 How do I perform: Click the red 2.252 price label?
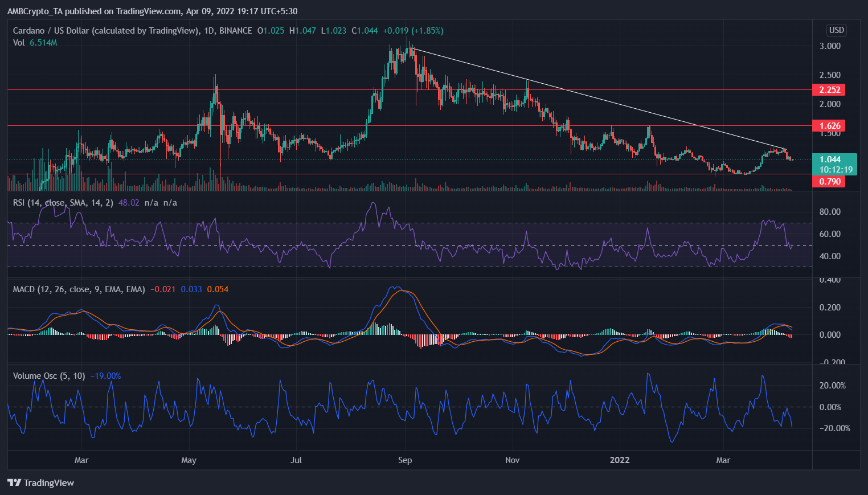tap(829, 90)
